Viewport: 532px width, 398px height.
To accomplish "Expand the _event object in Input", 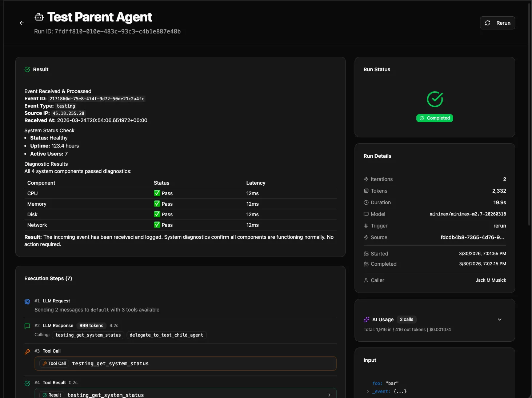I will click(368, 391).
